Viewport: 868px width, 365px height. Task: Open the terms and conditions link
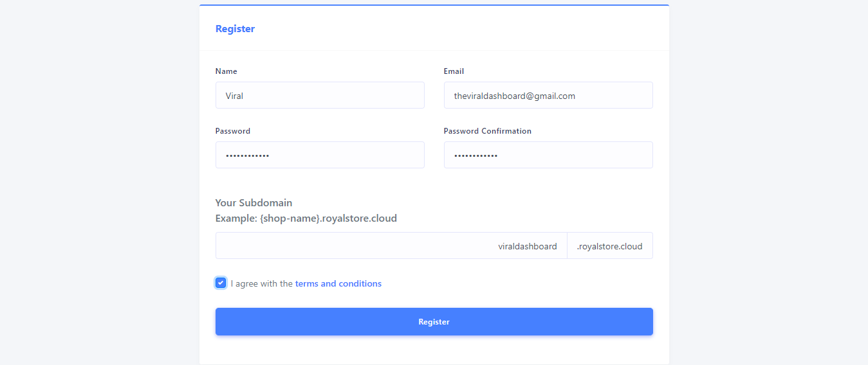[338, 283]
